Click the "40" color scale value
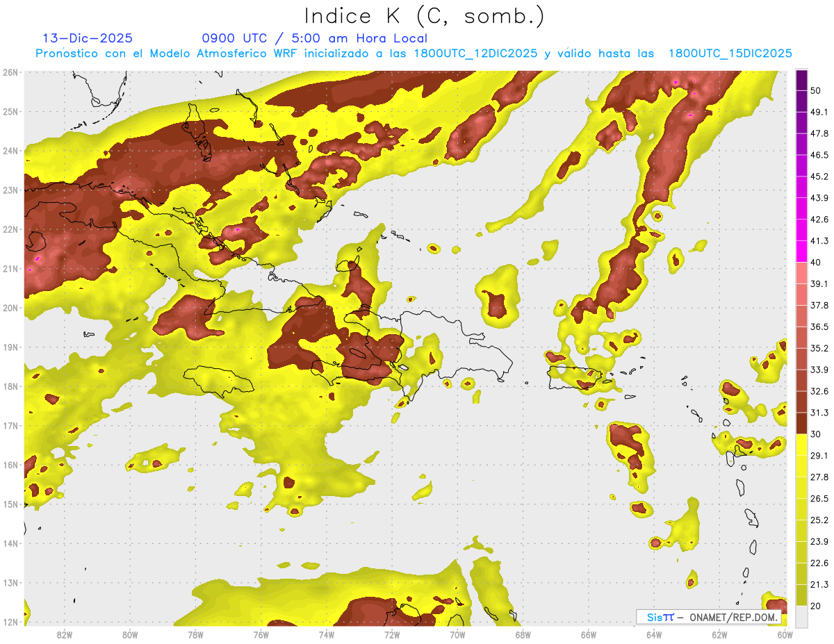 (x=816, y=263)
